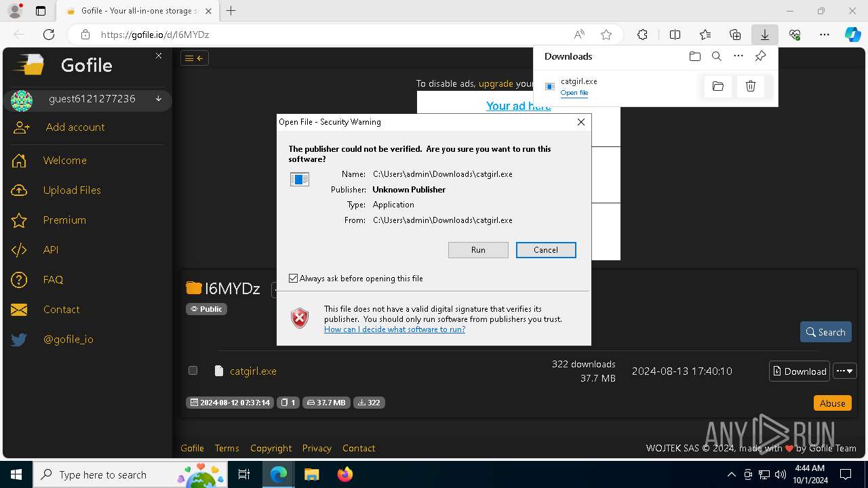The image size is (868, 488).
Task: Click the Downloads toolbar button in Edge
Action: pos(765,35)
